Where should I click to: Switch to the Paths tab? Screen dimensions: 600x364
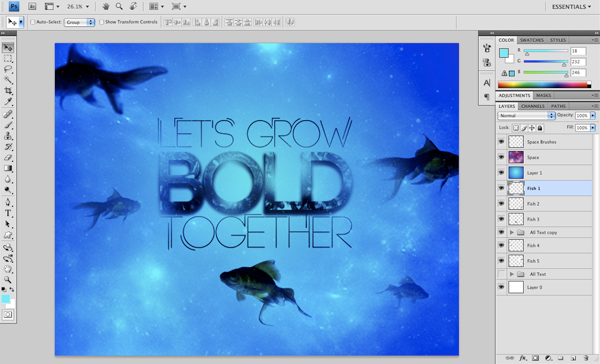pyautogui.click(x=558, y=106)
